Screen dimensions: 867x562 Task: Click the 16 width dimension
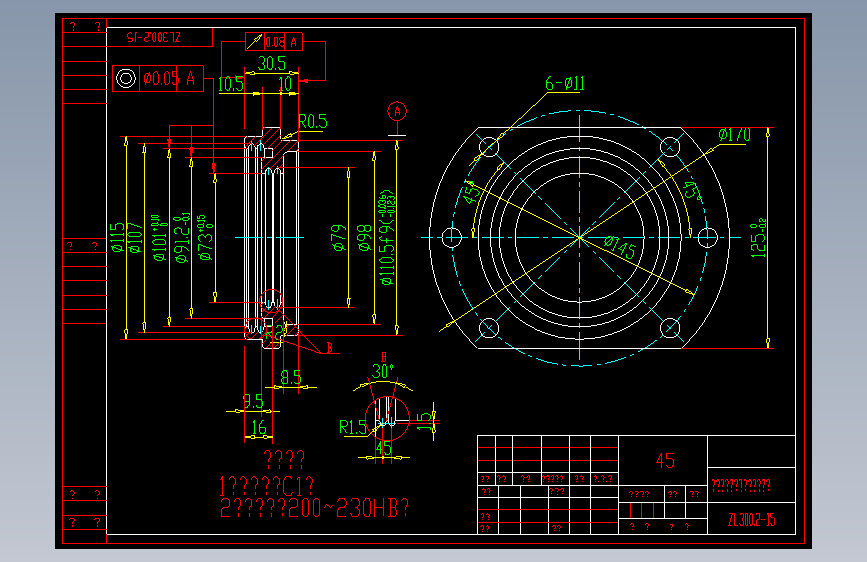259,427
